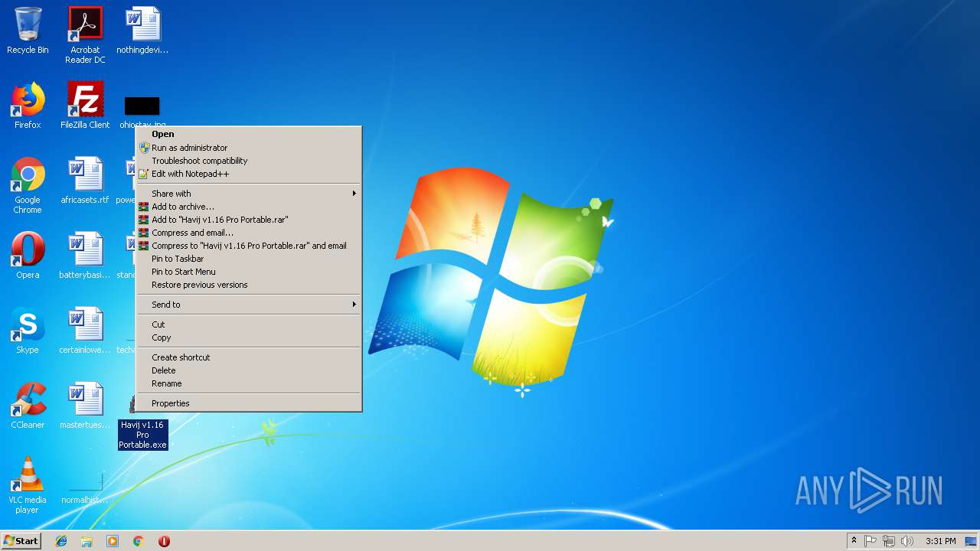Select the batterybasi... document icon
Screen dimensions: 980x551
click(85, 255)
